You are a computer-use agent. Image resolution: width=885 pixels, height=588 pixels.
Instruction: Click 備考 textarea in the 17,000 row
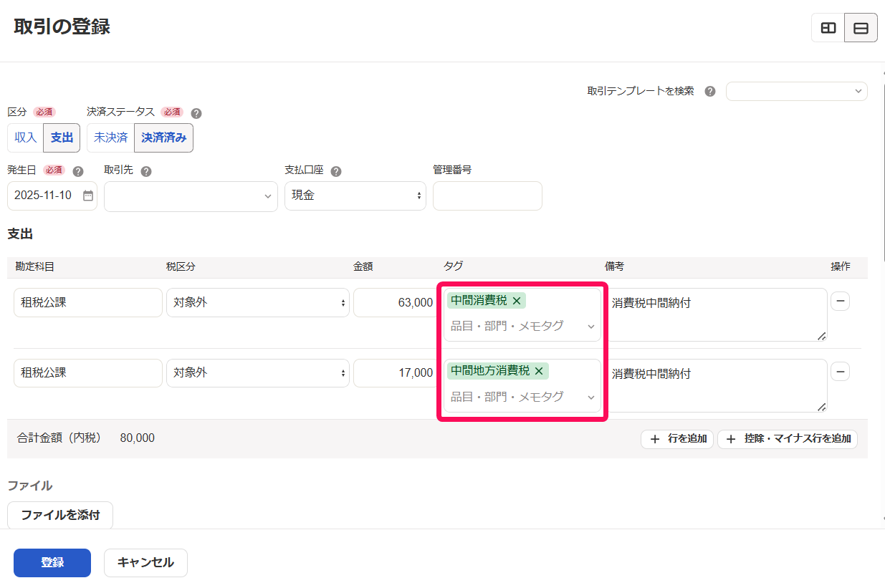(x=716, y=385)
